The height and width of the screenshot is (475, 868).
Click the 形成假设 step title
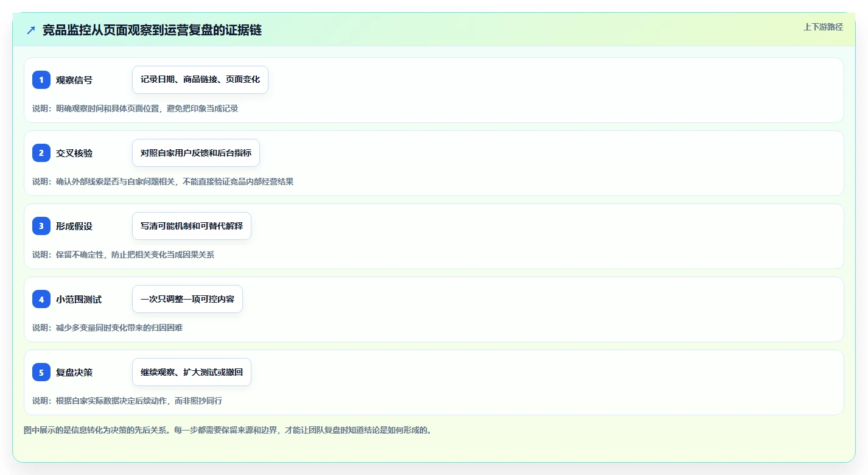(74, 226)
